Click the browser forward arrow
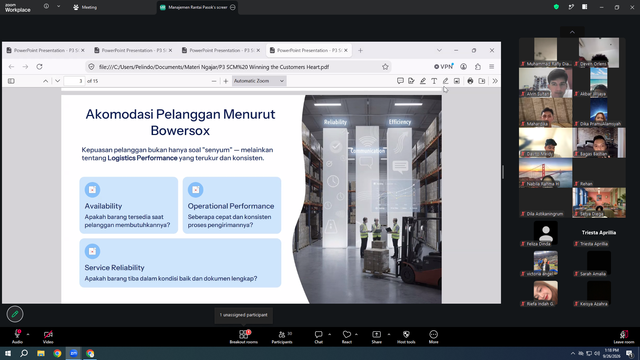Viewport: 640px width, 360px height. click(25, 67)
